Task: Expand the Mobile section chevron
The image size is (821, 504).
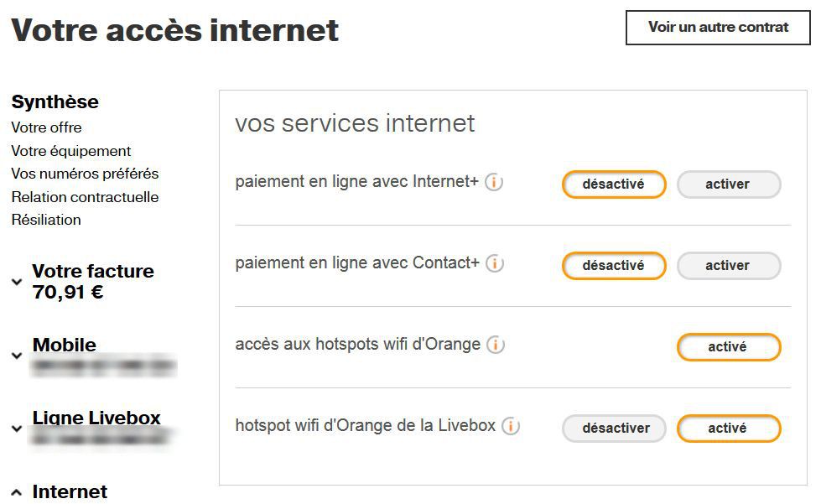Action: (17, 356)
